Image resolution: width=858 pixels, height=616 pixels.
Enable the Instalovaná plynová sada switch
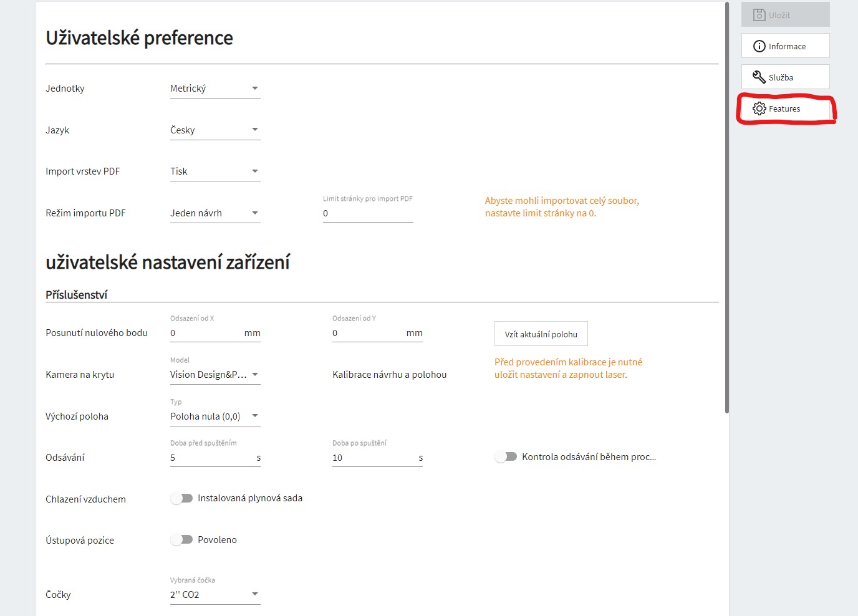click(181, 498)
